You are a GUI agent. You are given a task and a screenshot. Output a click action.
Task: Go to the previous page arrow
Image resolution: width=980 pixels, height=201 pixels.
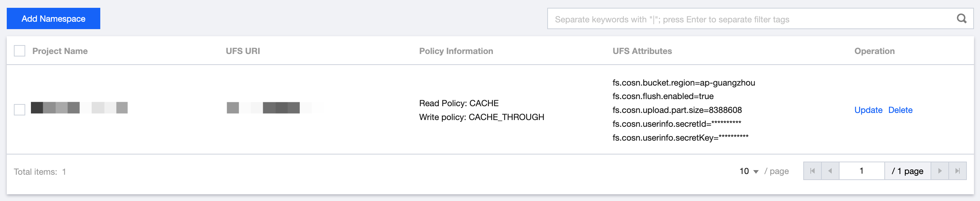830,171
